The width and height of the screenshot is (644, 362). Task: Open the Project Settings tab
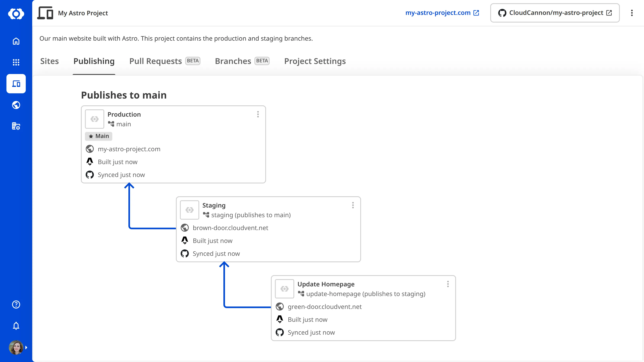pyautogui.click(x=315, y=61)
